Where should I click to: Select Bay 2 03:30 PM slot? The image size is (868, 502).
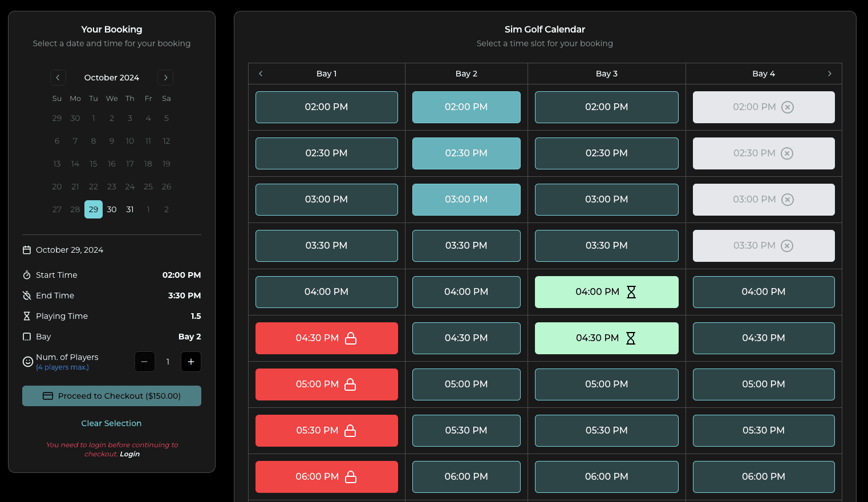(467, 246)
